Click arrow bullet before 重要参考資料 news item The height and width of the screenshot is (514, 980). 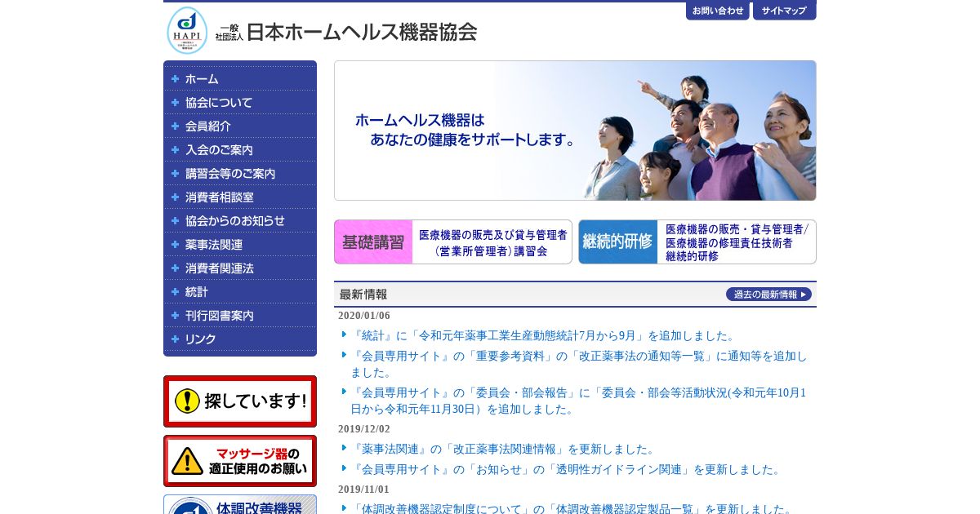[344, 355]
